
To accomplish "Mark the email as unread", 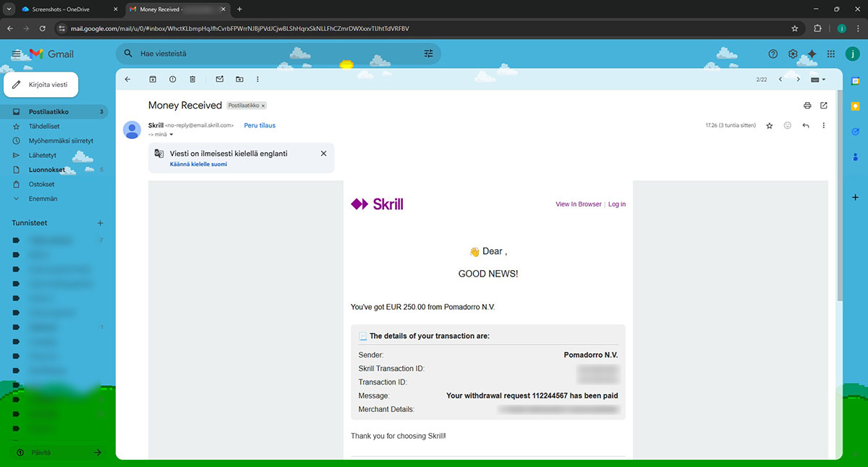I will 220,79.
